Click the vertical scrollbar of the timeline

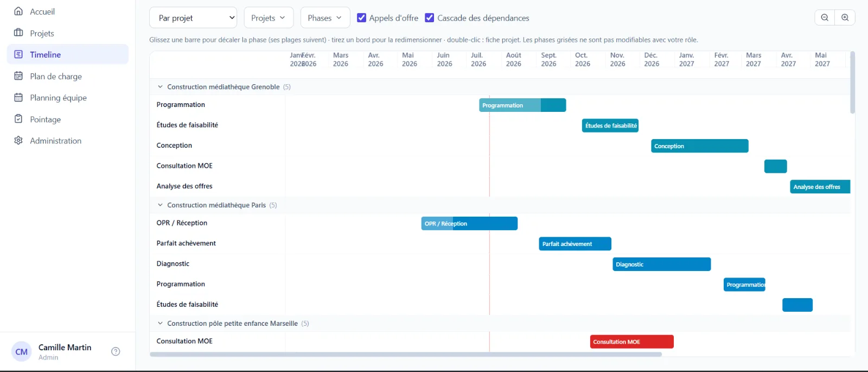[x=852, y=83]
